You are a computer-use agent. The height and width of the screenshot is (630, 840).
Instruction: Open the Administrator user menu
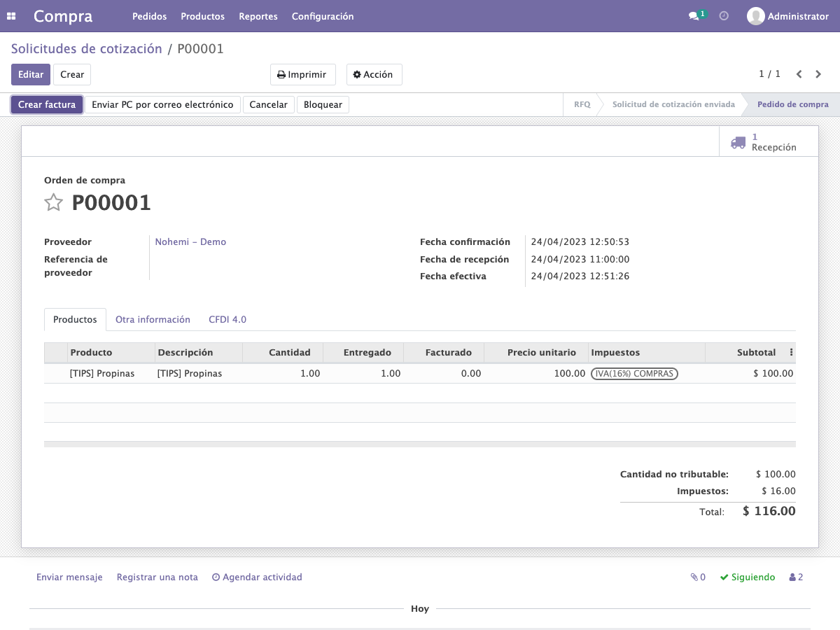(x=788, y=16)
